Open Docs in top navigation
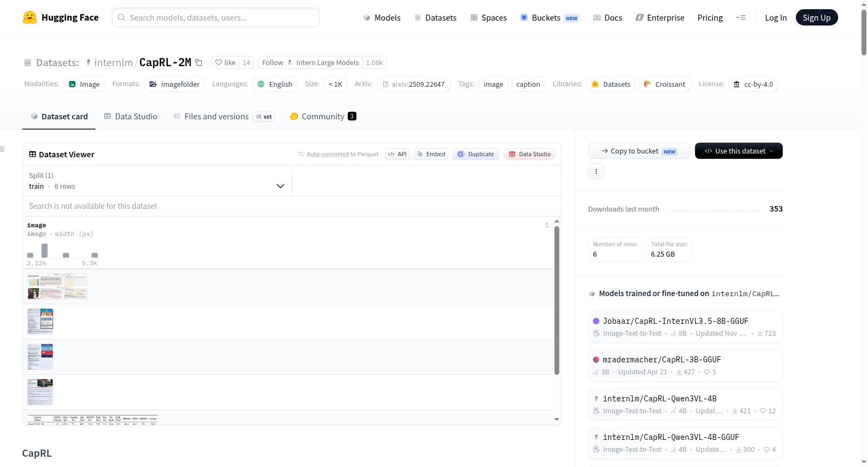The height and width of the screenshot is (467, 868). point(608,17)
